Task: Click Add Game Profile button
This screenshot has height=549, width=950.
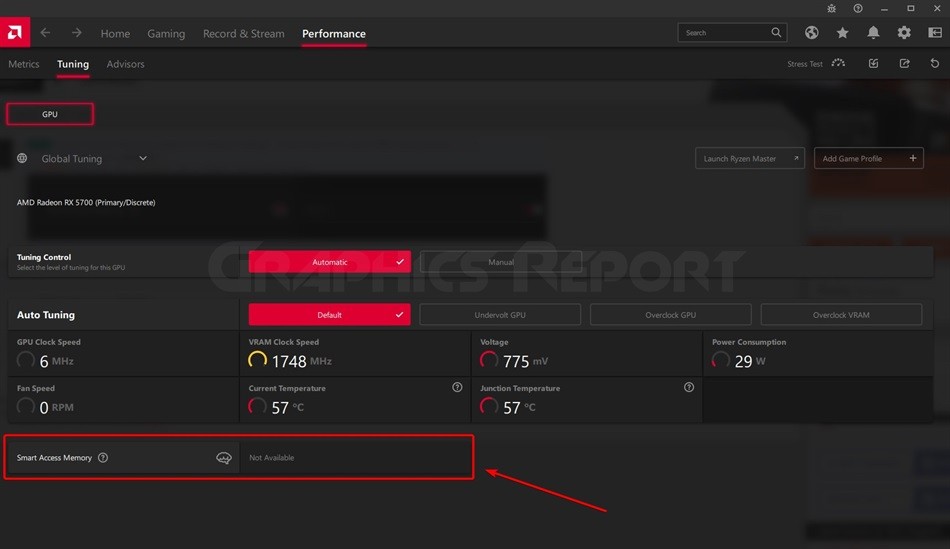Action: coord(869,158)
